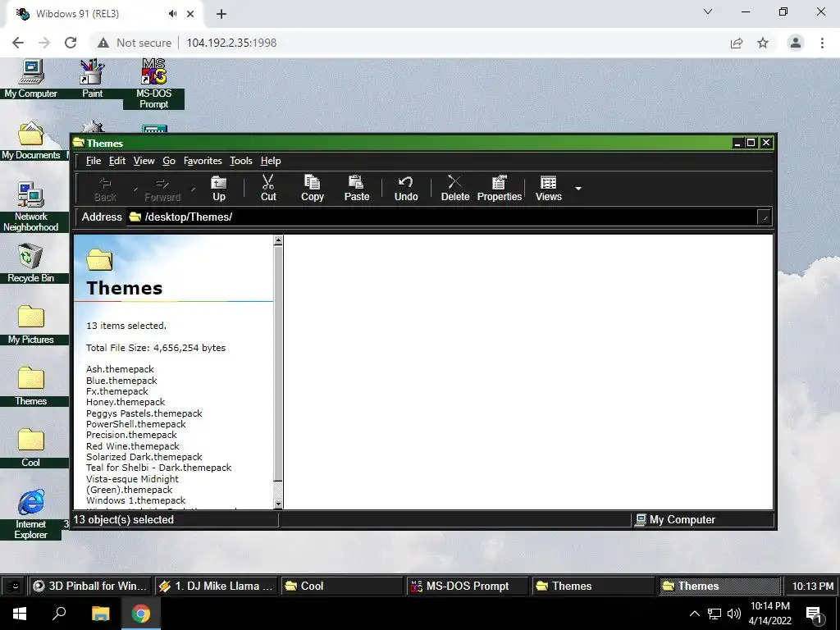Click the Solarized Dark.themepack entry
Screen dimensions: 840x630
[x=144, y=457]
